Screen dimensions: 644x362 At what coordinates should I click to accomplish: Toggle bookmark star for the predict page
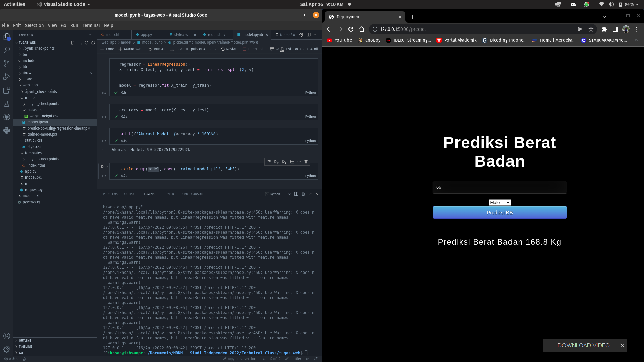click(x=591, y=29)
